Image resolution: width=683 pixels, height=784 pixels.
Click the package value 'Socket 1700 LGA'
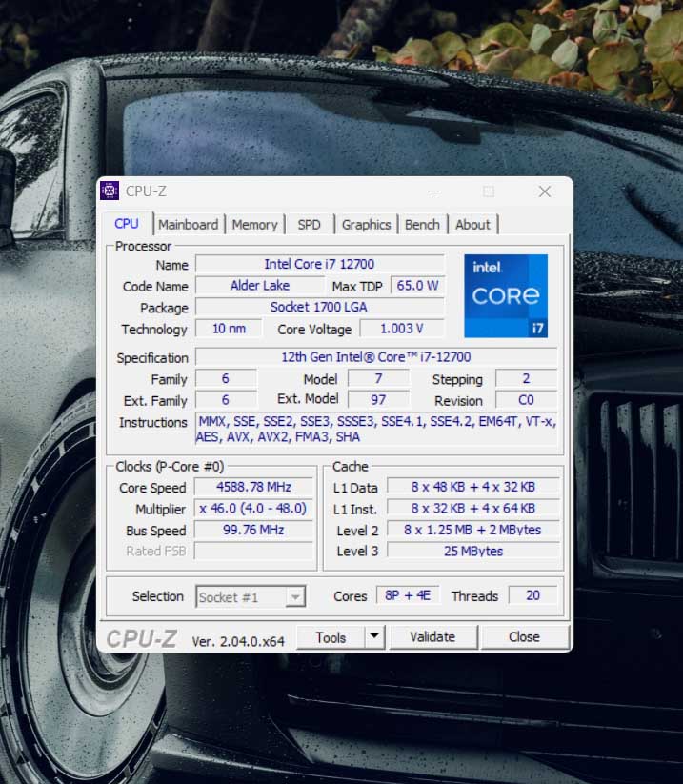tap(319, 307)
